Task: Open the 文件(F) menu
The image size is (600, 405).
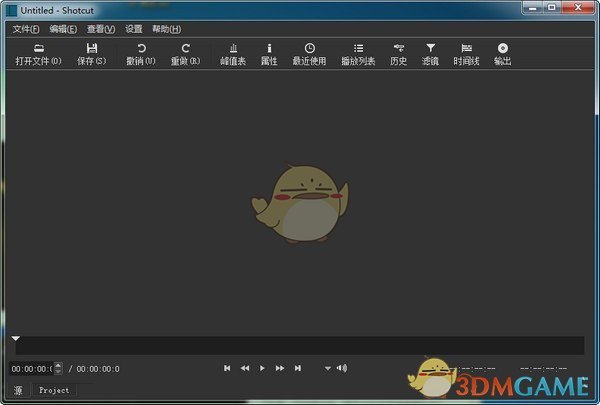Action: (x=26, y=29)
